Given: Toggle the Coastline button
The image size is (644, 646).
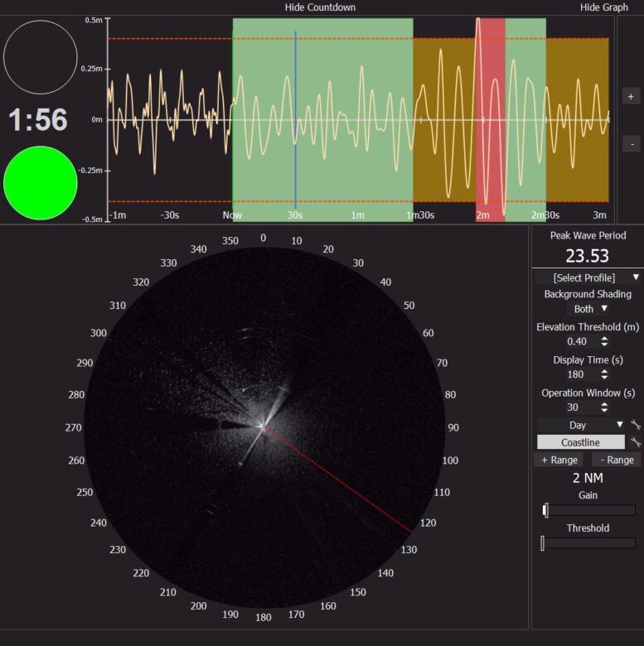Looking at the screenshot, I should (580, 442).
